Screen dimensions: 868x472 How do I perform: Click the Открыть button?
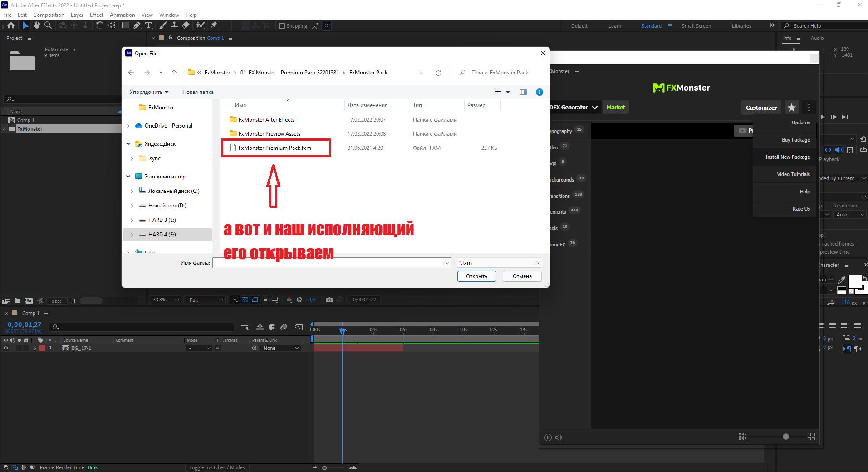tap(476, 276)
